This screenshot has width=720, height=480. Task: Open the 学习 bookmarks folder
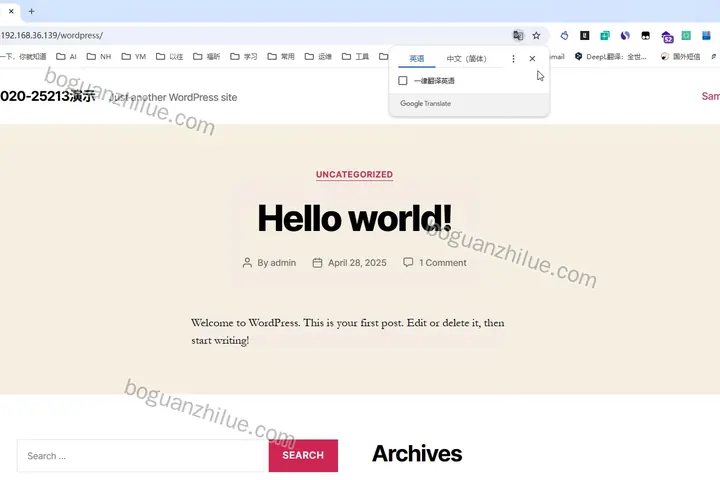click(244, 56)
